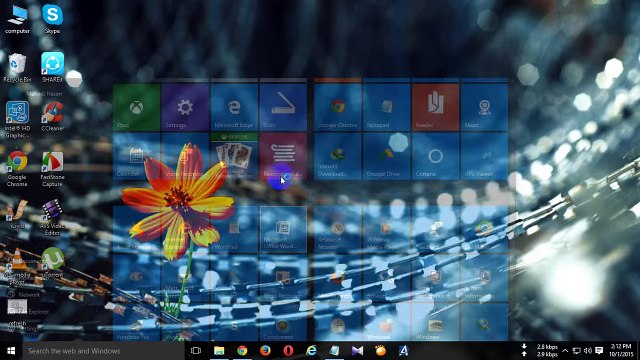Open the Windows Media Player tile
This screenshot has height=360, width=640.
pyautogui.click(x=387, y=230)
